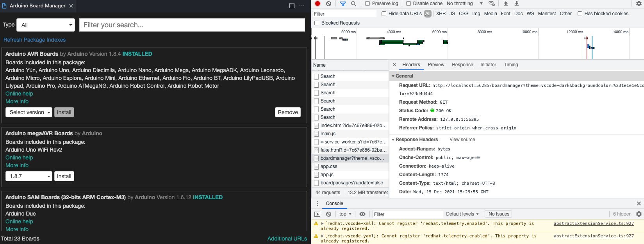Focus the 'Filter your search...' field
Image resolution: width=644 pixels, height=244 pixels.
192,25
